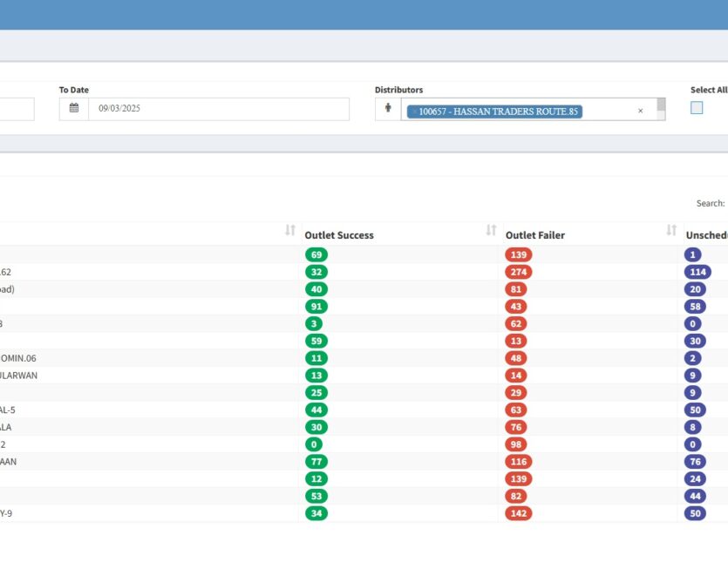Viewport: 728px width, 569px height.
Task: Click the person icon beside Distributors
Action: 388,109
